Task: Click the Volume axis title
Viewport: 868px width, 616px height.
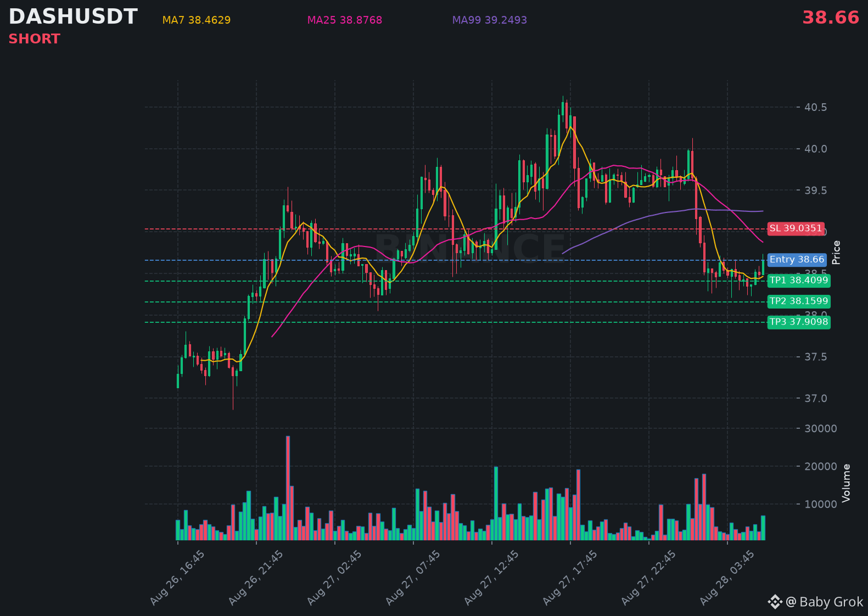Action: pos(846,483)
